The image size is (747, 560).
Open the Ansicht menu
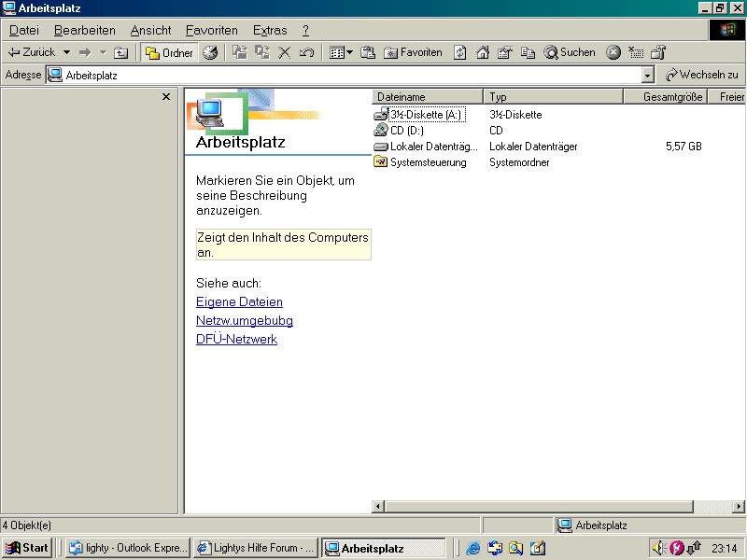[150, 31]
